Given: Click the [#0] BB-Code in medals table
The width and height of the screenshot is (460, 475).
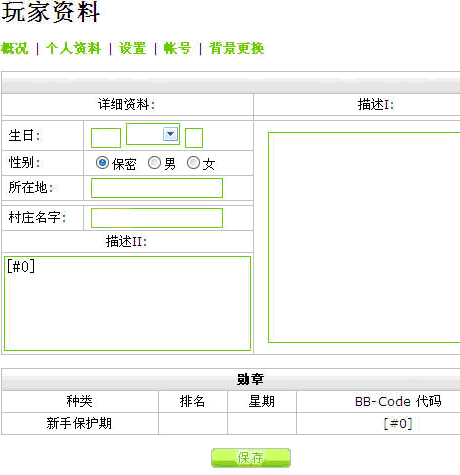Looking at the screenshot, I should [x=398, y=424].
